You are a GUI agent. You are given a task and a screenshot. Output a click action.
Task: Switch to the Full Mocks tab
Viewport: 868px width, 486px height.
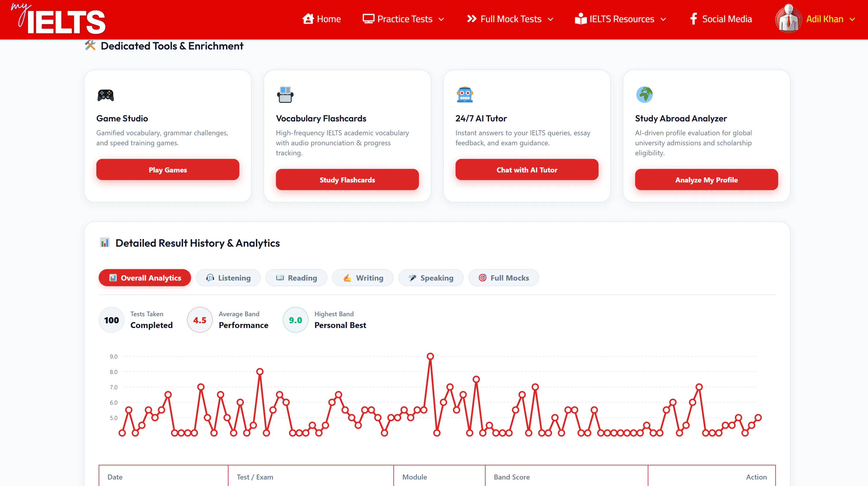coord(504,278)
